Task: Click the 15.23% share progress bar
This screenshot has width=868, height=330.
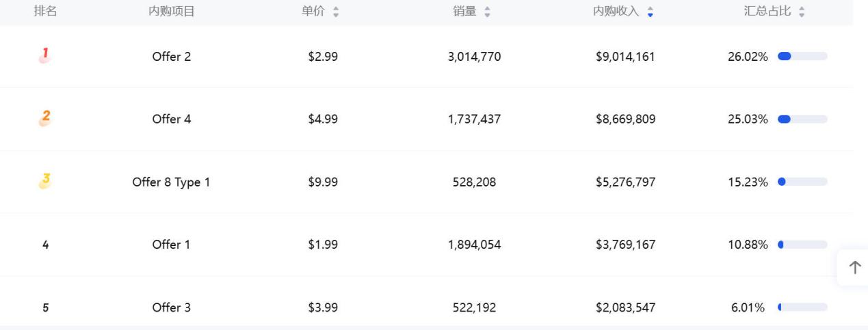Action: coord(803,182)
